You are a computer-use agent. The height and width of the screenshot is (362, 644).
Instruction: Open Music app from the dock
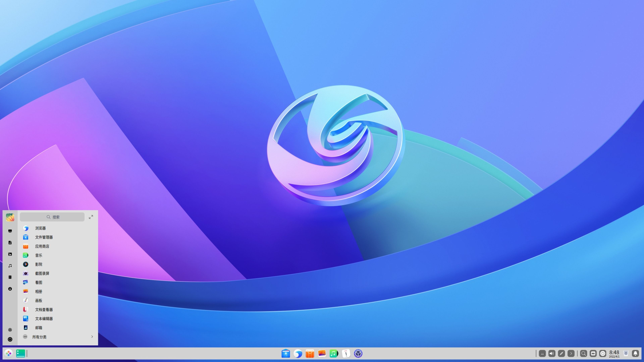tap(334, 353)
